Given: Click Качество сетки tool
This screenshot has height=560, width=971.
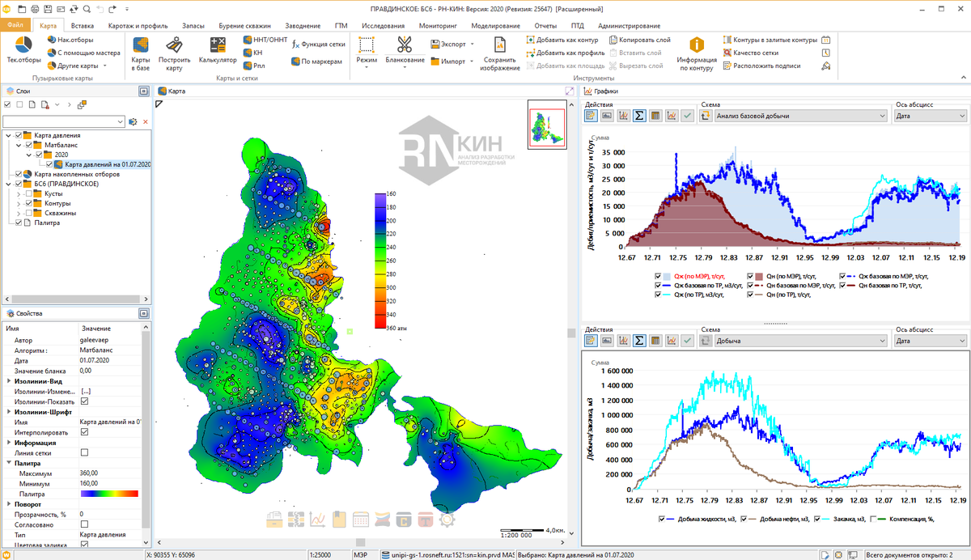Looking at the screenshot, I should click(755, 53).
